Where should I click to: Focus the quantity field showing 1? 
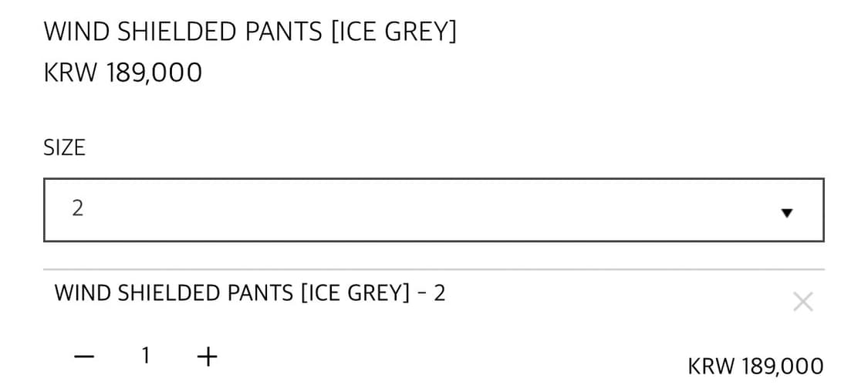click(x=145, y=356)
